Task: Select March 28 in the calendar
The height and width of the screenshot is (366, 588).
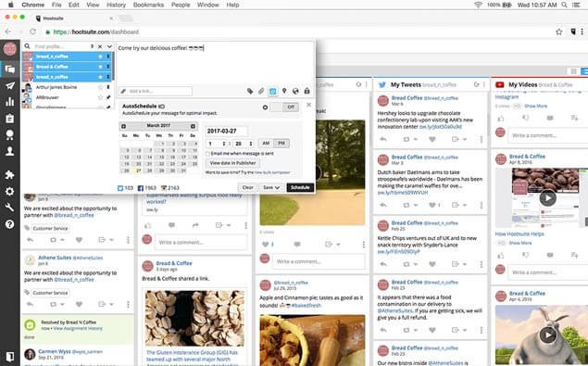Action: (x=150, y=170)
